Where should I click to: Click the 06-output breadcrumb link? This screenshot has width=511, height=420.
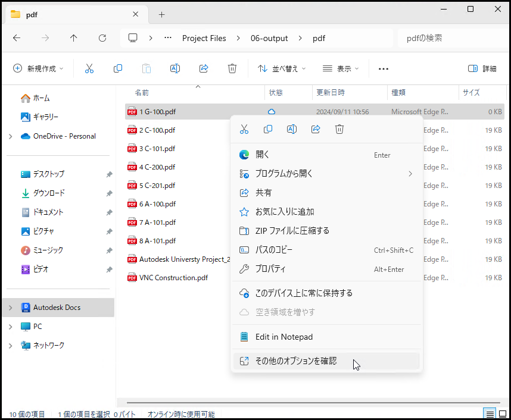[x=269, y=37]
